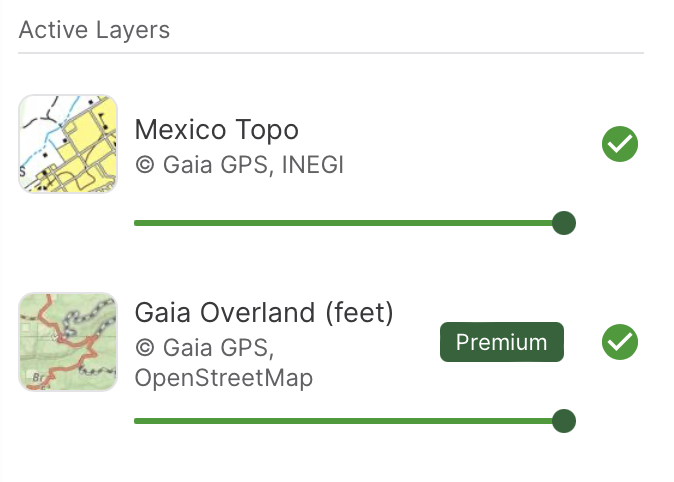Set Mexico Topo opacity to mid-track
Screen dimensions: 674x482
(x=349, y=223)
